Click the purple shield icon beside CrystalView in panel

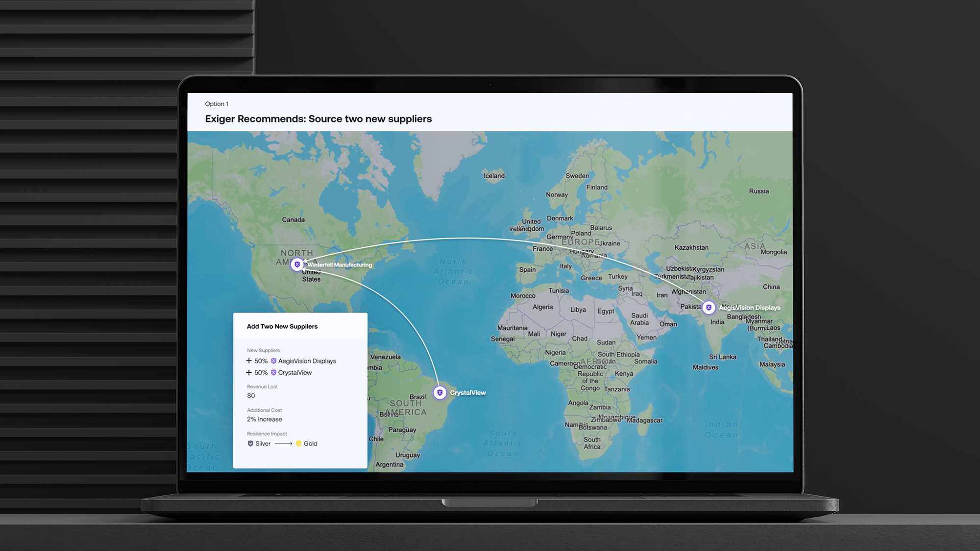tap(273, 373)
